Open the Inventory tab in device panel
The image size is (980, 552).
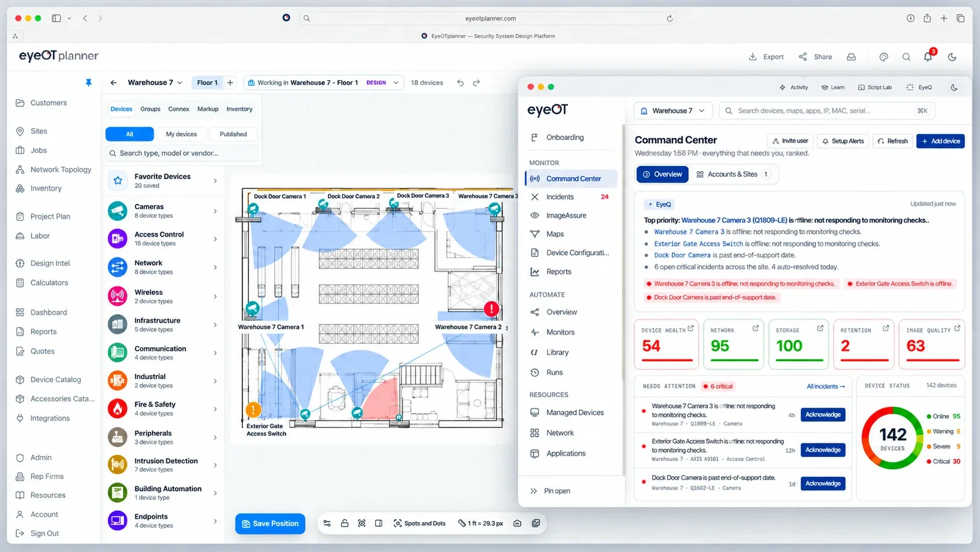pos(239,109)
